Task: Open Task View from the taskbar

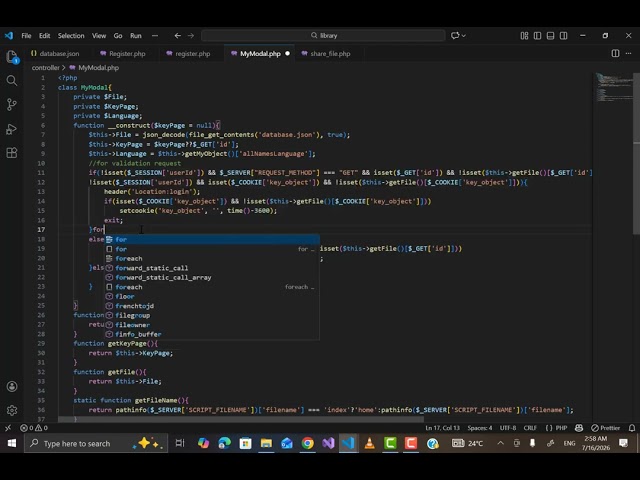Action: [x=180, y=443]
